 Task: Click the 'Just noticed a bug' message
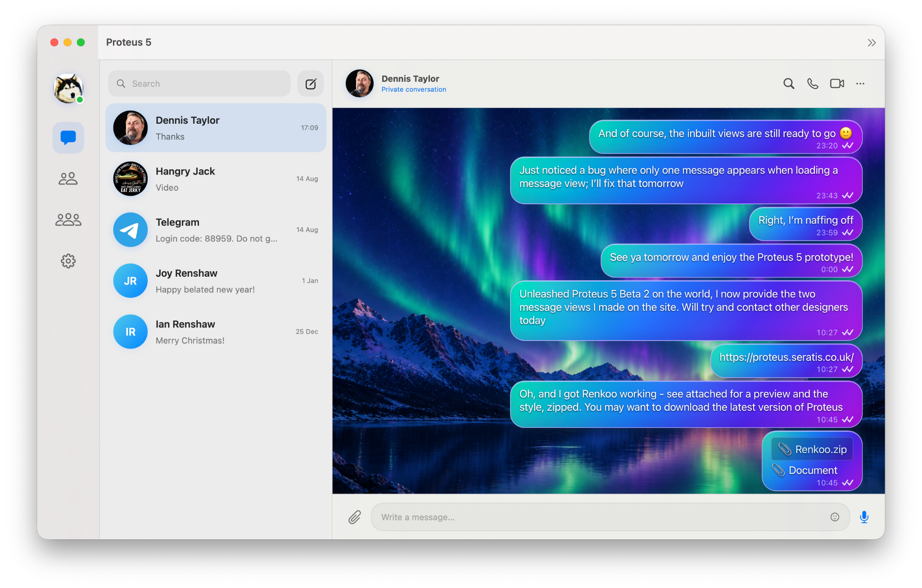point(686,180)
